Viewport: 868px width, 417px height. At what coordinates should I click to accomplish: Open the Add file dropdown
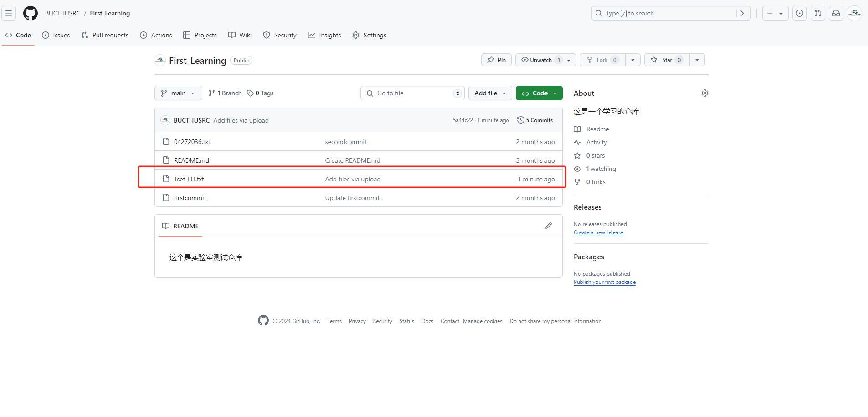[490, 93]
